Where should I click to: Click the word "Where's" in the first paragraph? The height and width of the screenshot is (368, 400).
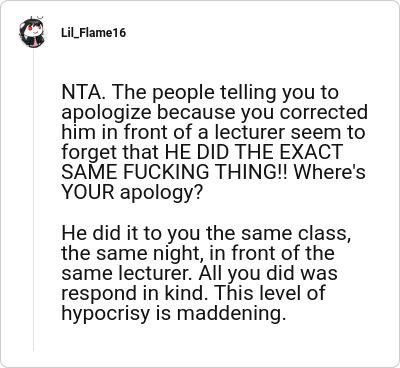pos(329,172)
